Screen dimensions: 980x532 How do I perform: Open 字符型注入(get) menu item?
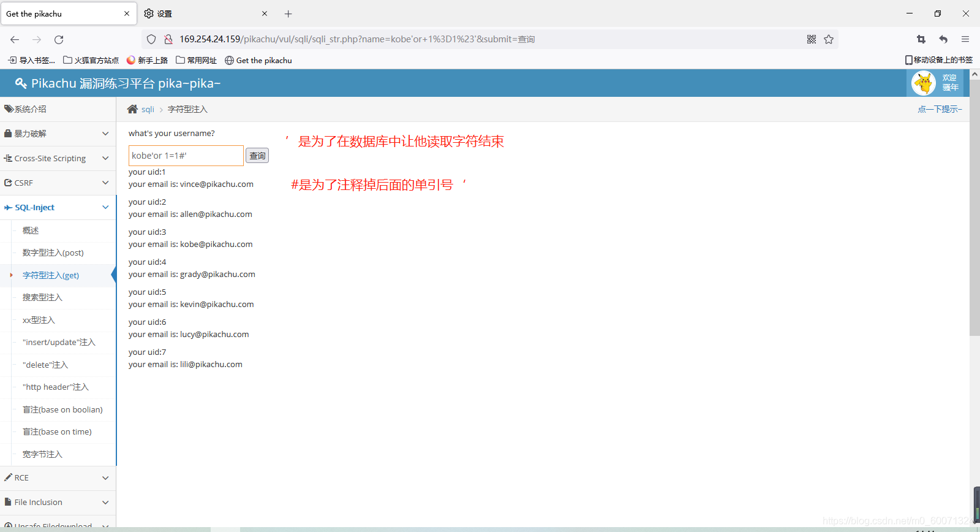(x=51, y=275)
